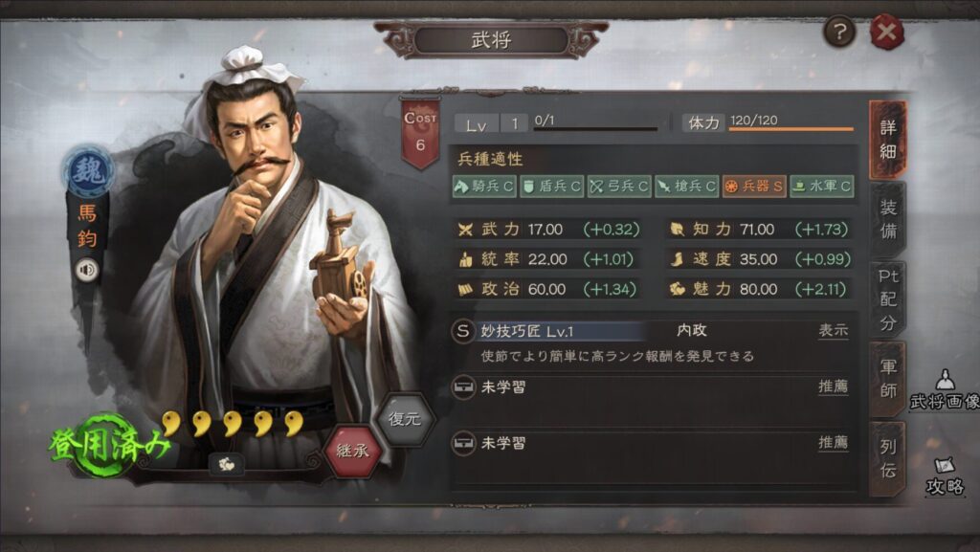980x552 pixels.
Task: Select the 騎兵 C aptitude badge
Action: click(484, 187)
